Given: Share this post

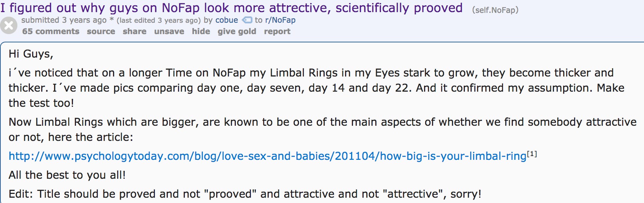Looking at the screenshot, I should tap(135, 31).
